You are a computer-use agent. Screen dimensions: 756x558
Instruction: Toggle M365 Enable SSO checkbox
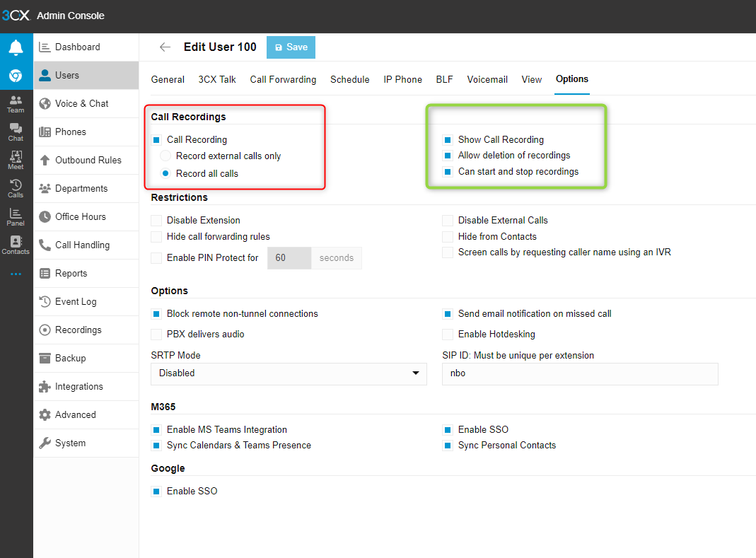point(448,430)
